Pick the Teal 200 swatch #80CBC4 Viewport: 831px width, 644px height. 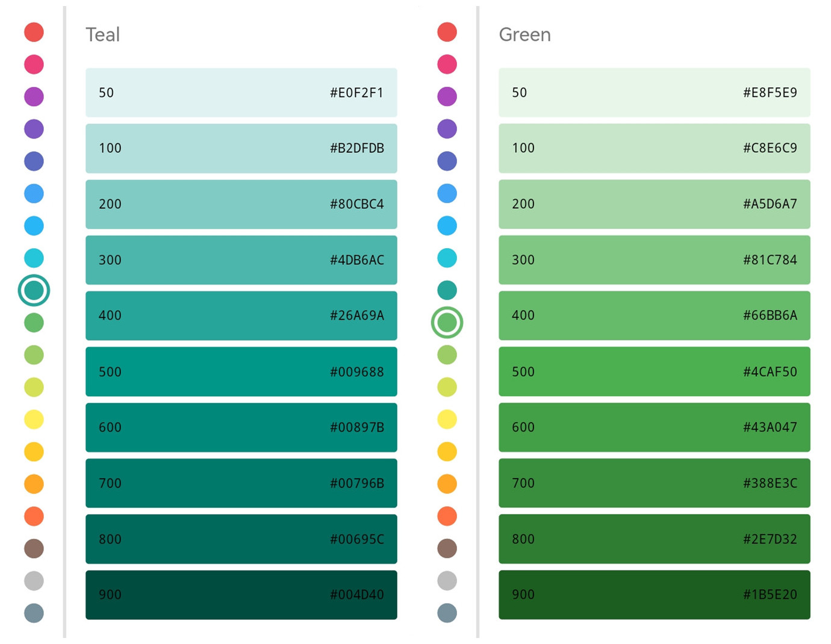pos(241,204)
